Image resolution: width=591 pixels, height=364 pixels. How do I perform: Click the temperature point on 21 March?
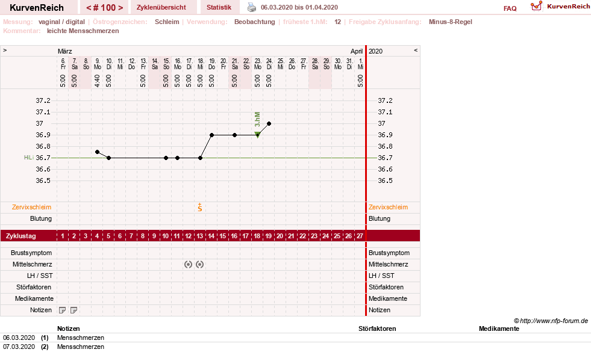coord(234,135)
